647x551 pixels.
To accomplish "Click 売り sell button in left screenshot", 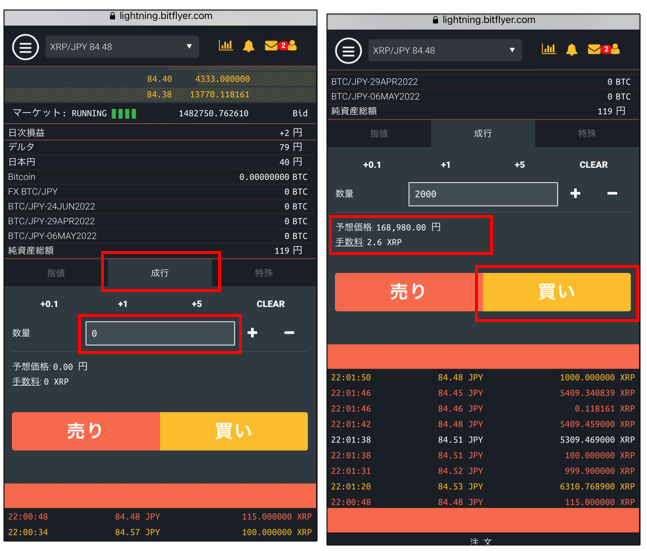I will (86, 431).
